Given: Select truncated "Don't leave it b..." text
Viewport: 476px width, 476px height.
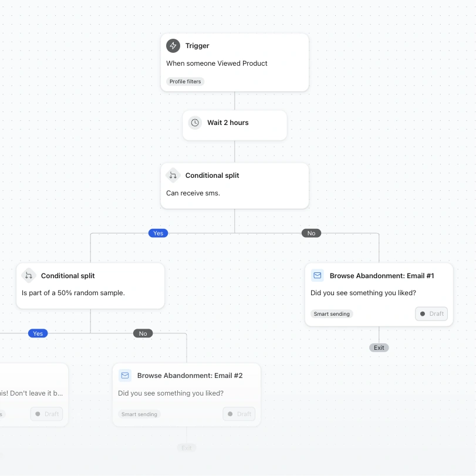Looking at the screenshot, I should point(32,393).
